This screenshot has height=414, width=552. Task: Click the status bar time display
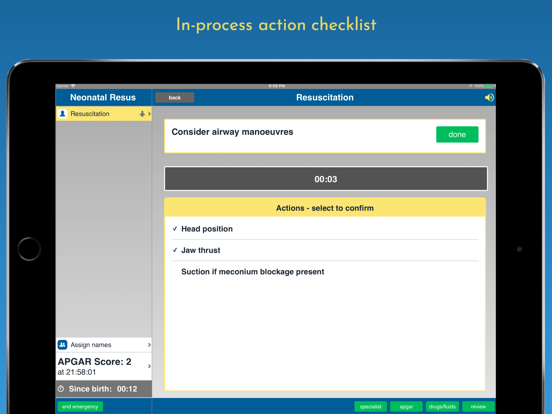point(277,86)
